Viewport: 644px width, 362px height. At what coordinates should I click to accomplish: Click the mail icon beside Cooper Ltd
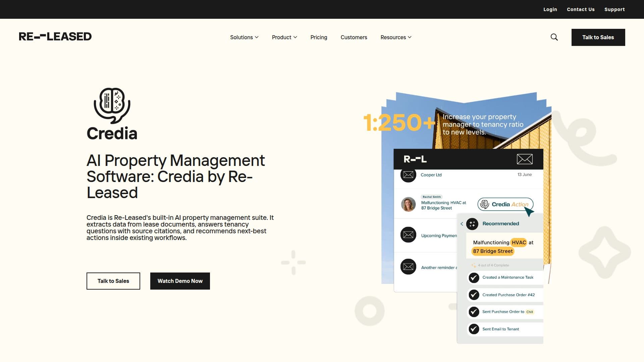(408, 175)
